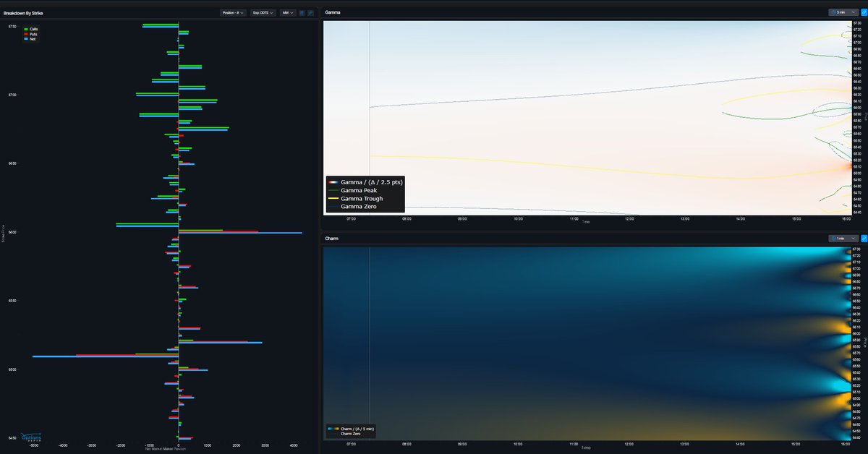Select the grid layout icon in Breakdown toolbar
Viewport: 868px width, 454px height.
point(302,12)
